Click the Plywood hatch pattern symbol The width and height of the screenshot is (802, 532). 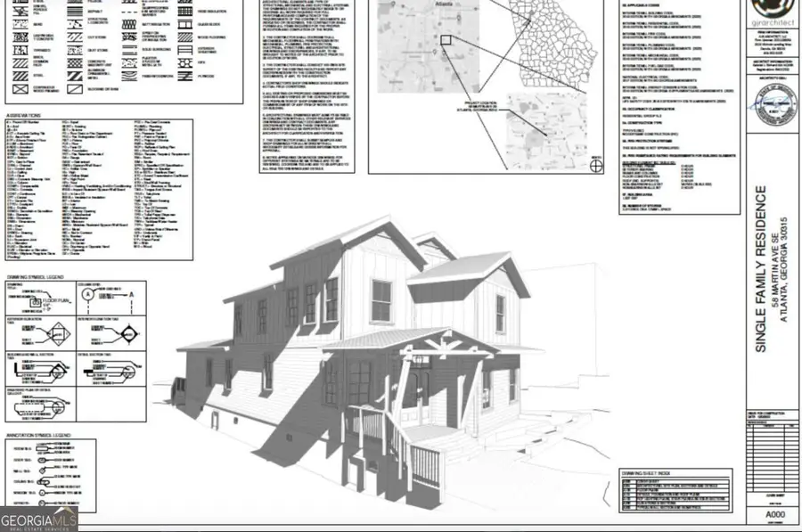(x=185, y=76)
